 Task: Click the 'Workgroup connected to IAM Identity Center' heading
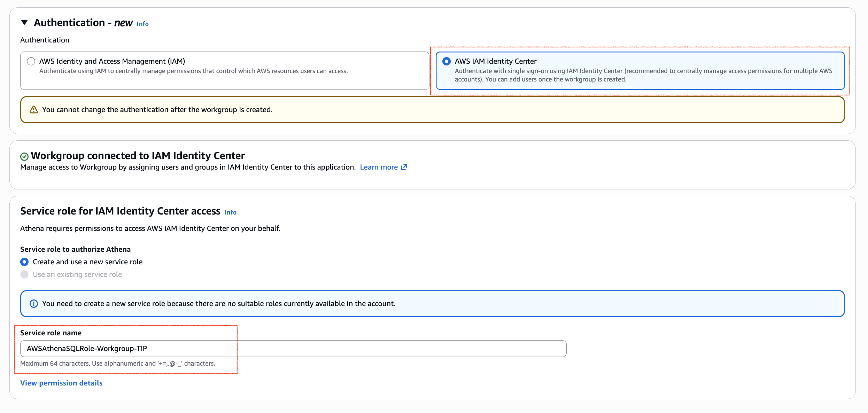coord(138,156)
